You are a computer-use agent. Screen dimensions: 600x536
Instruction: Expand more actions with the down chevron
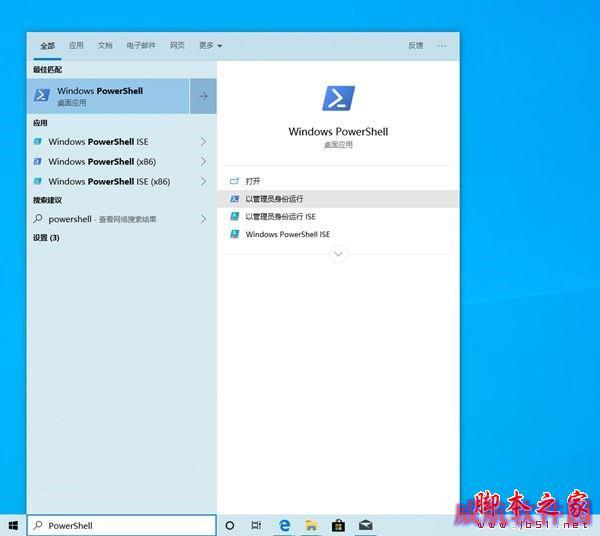[338, 254]
